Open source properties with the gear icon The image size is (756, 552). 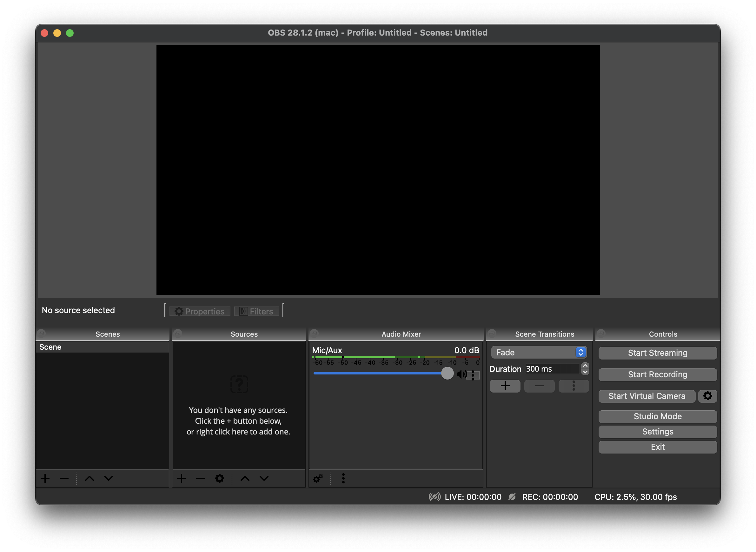coord(219,478)
